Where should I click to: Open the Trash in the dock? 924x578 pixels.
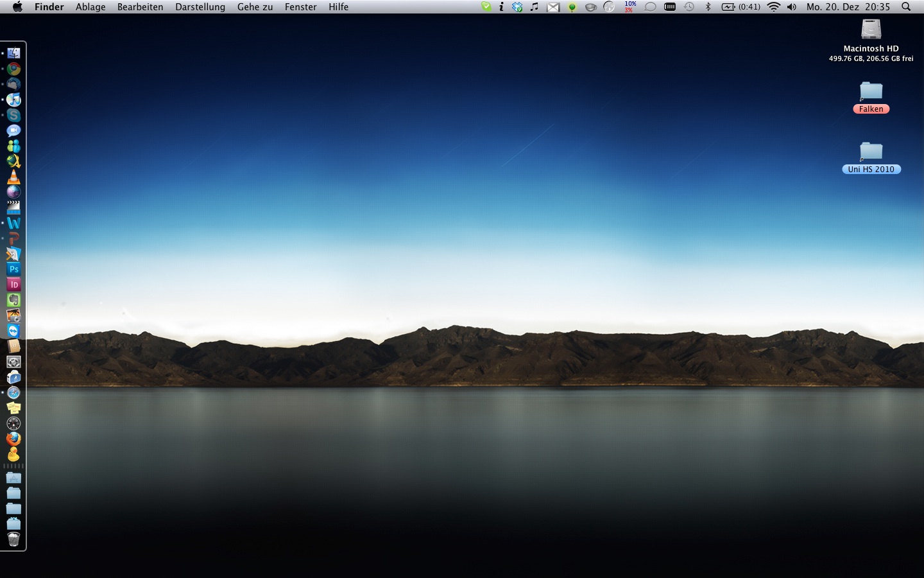(13, 539)
